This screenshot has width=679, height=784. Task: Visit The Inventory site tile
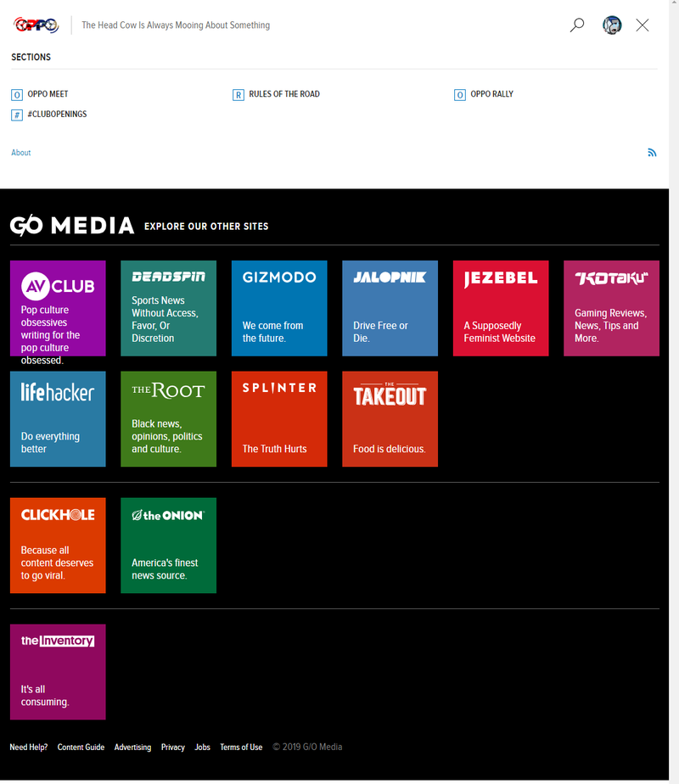tap(58, 672)
